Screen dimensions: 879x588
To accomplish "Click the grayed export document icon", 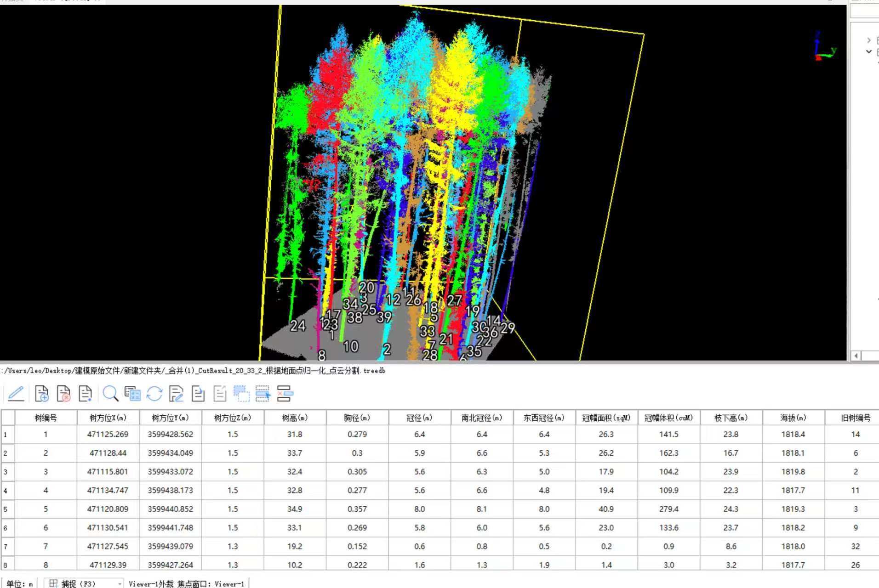I will pos(220,394).
